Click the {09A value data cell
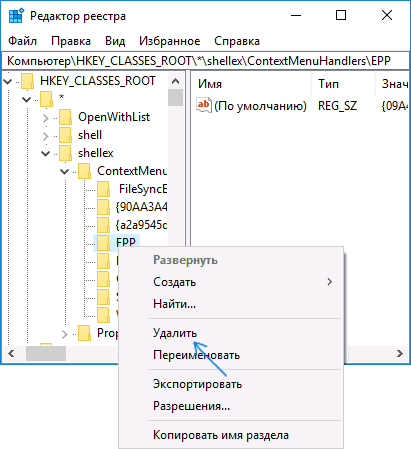 point(395,106)
